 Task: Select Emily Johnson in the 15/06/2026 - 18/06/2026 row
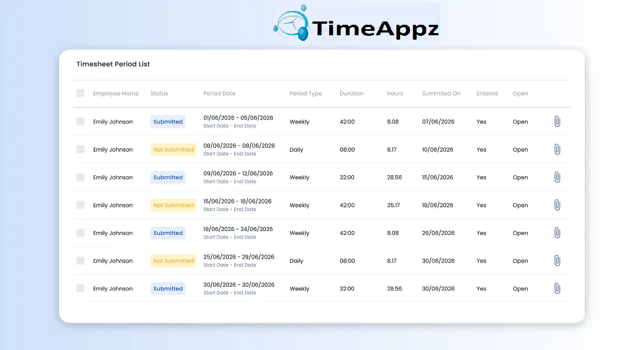point(113,205)
